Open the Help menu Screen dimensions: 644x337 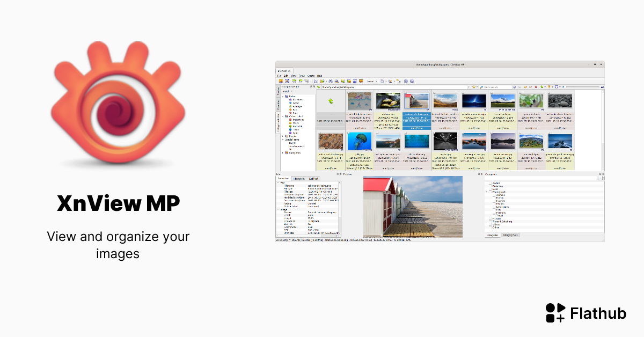(x=319, y=76)
